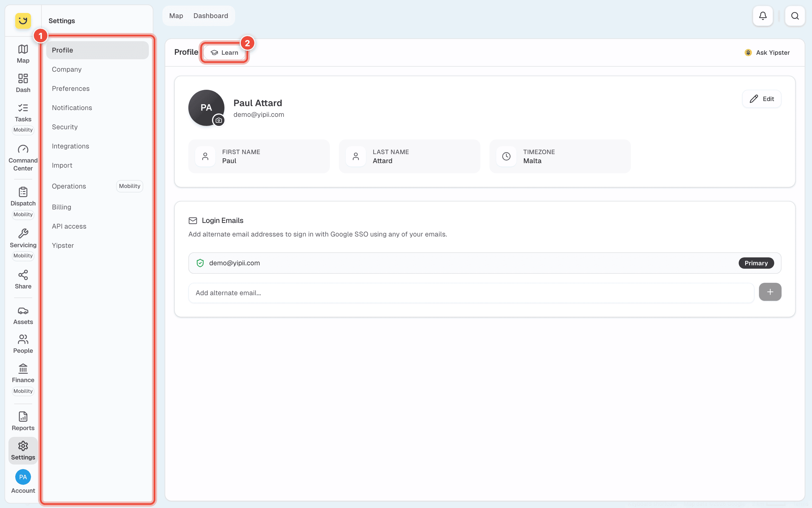This screenshot has height=508, width=812.
Task: Focus the Add alternate email field
Action: pyautogui.click(x=471, y=293)
